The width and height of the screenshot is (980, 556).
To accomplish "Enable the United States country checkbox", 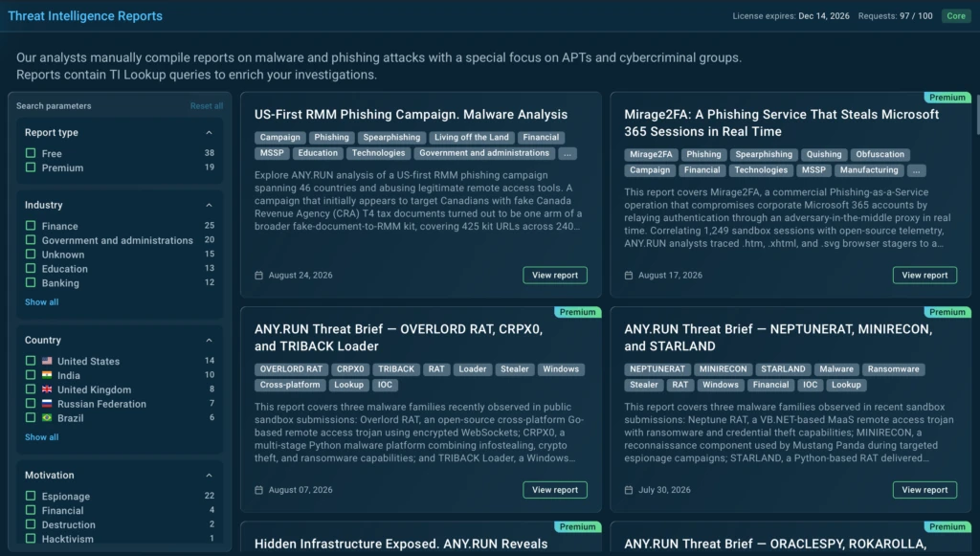I will (x=30, y=361).
